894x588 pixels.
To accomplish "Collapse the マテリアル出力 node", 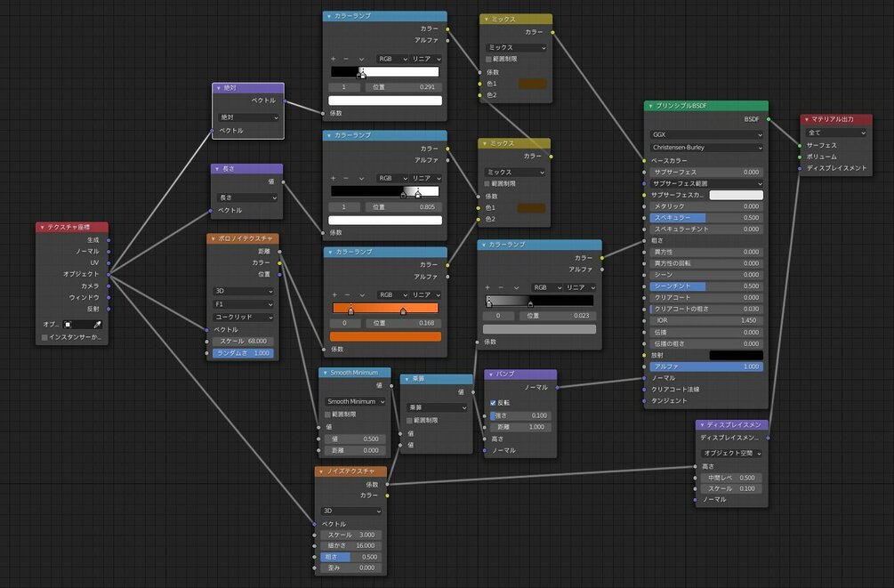I will coord(806,119).
